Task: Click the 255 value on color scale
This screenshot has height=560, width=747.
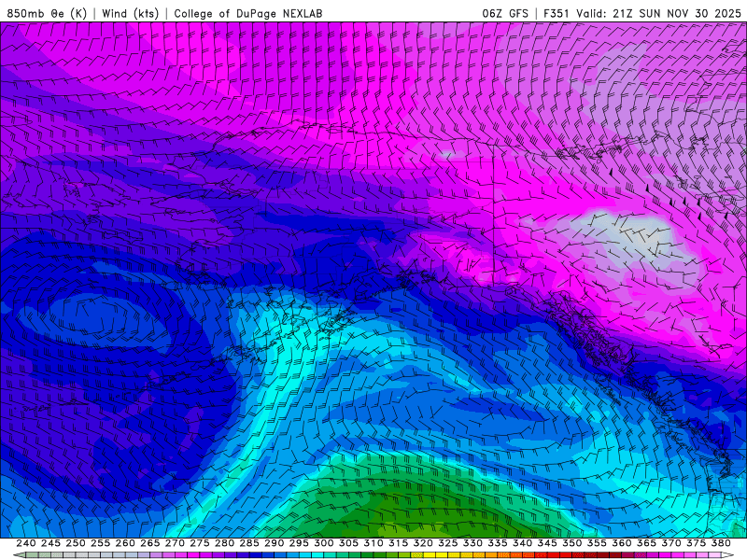Action: tap(100, 543)
